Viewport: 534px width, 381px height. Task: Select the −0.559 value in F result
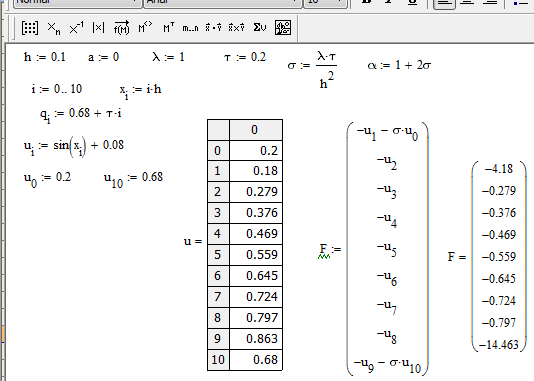pyautogui.click(x=499, y=257)
